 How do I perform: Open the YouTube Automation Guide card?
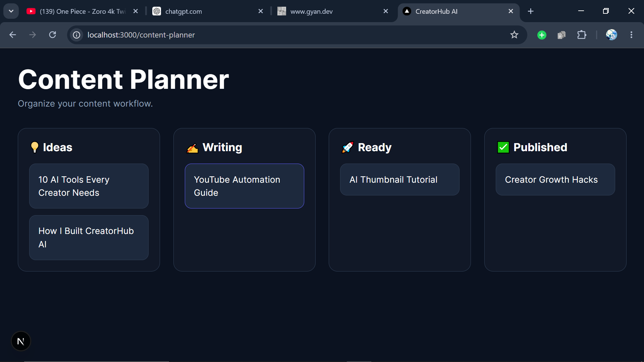(245, 186)
